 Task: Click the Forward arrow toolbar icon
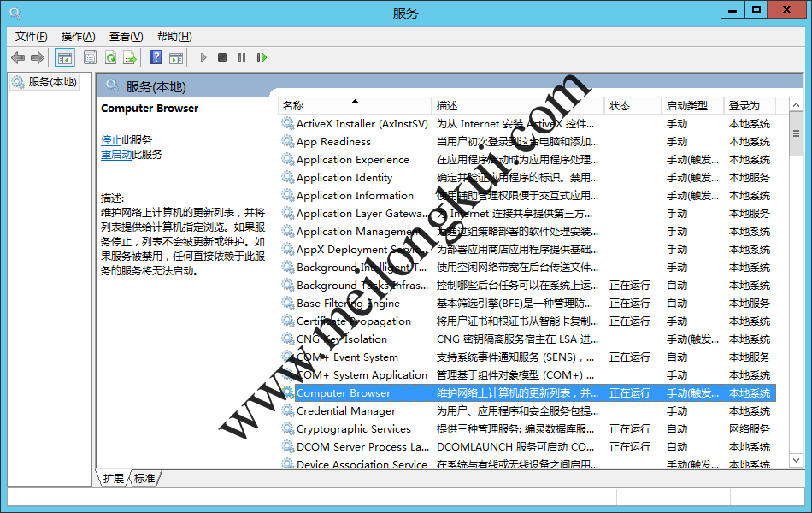[x=38, y=57]
